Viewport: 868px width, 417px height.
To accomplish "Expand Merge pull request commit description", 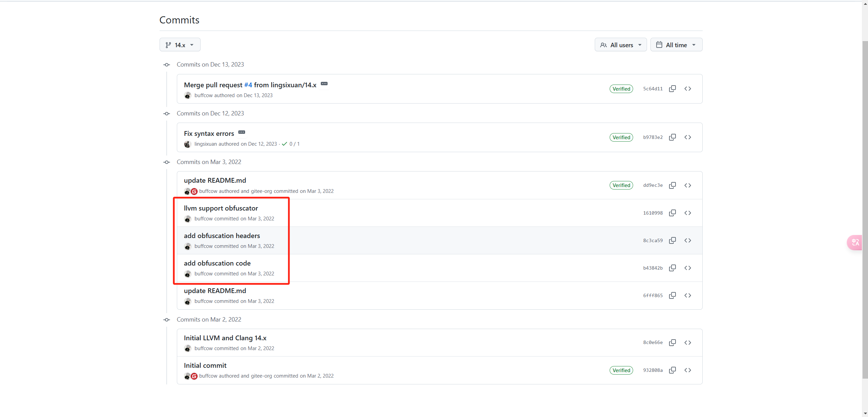I will [324, 84].
